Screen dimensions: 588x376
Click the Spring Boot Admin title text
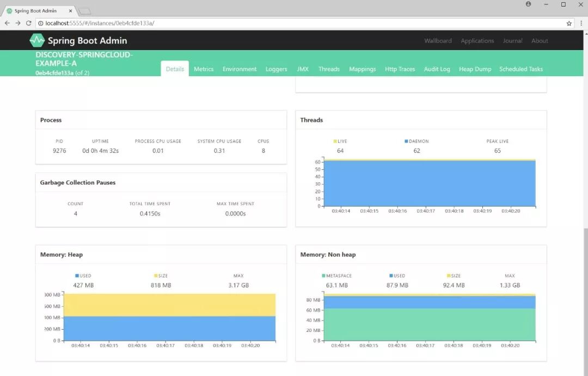pos(87,40)
